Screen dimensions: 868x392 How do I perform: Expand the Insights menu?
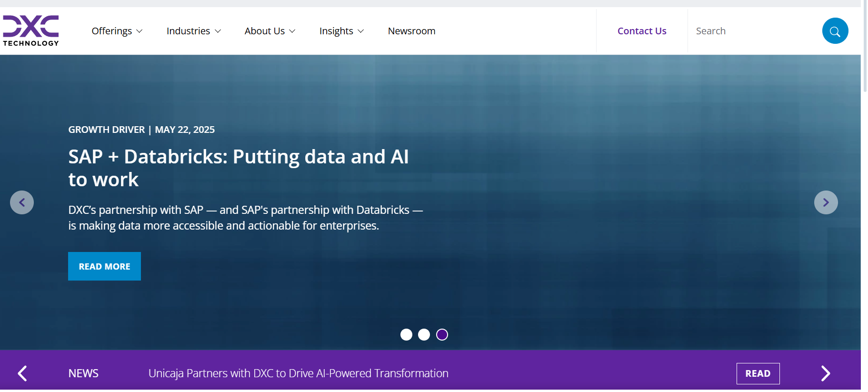click(341, 31)
